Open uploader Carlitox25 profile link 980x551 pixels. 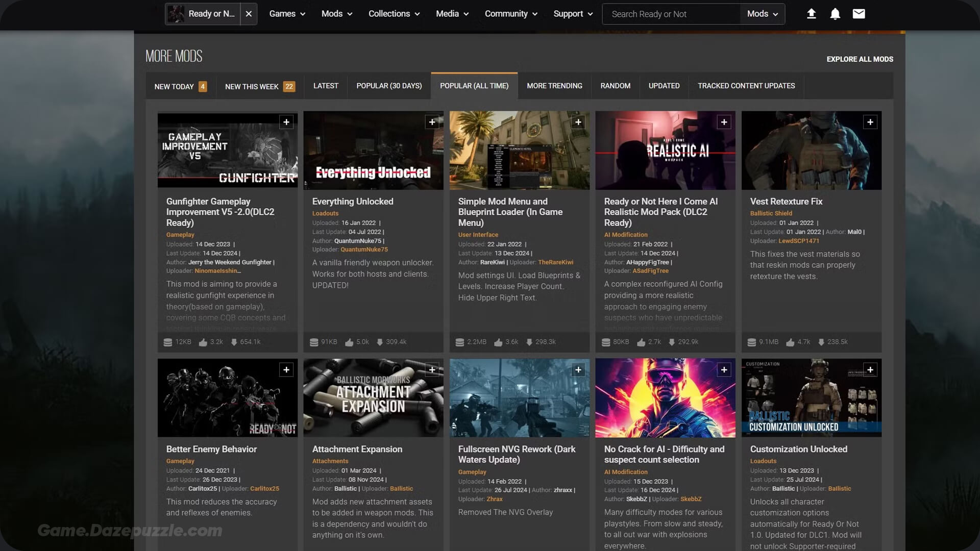point(264,489)
